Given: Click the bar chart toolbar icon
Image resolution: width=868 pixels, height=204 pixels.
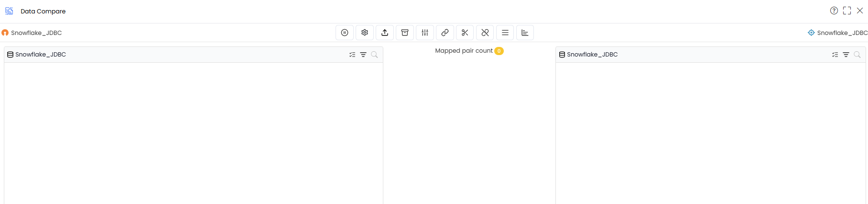Looking at the screenshot, I should click(x=525, y=33).
